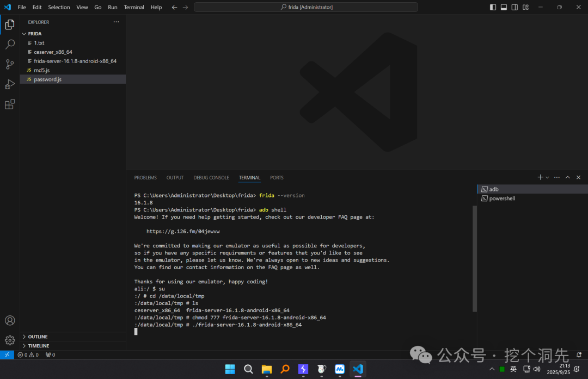This screenshot has width=588, height=379.
Task: Toggle the bottom panel visibility
Action: 504,7
